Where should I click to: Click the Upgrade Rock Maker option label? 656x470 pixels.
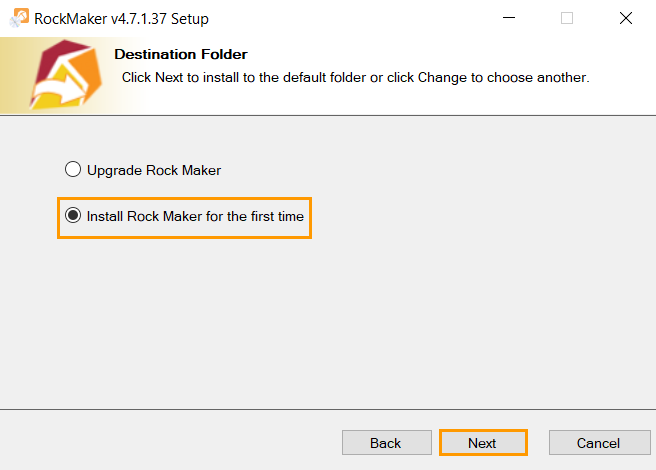(x=154, y=170)
